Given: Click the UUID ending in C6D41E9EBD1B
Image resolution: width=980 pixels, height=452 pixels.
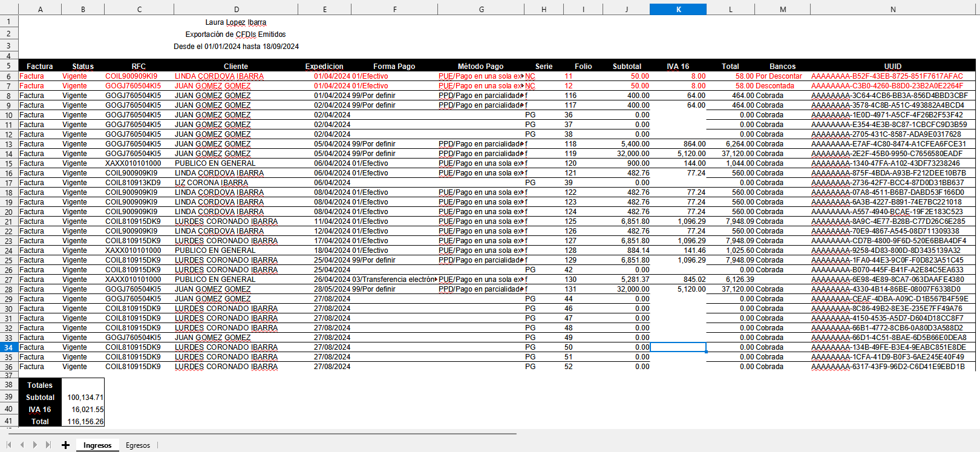Looking at the screenshot, I should click(x=893, y=367).
